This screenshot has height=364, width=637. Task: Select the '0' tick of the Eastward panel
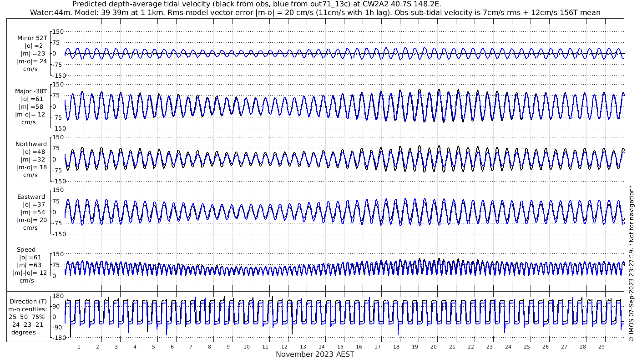pyautogui.click(x=54, y=212)
